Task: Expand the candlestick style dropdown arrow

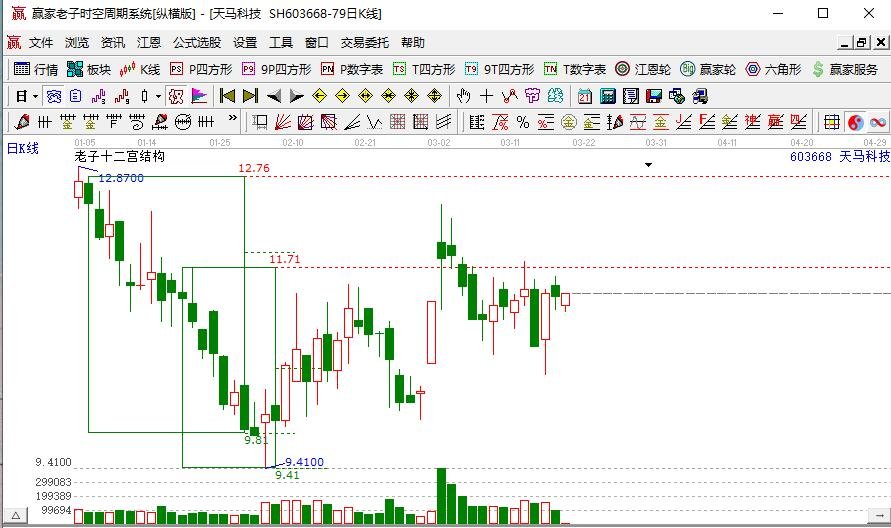Action: pos(158,97)
